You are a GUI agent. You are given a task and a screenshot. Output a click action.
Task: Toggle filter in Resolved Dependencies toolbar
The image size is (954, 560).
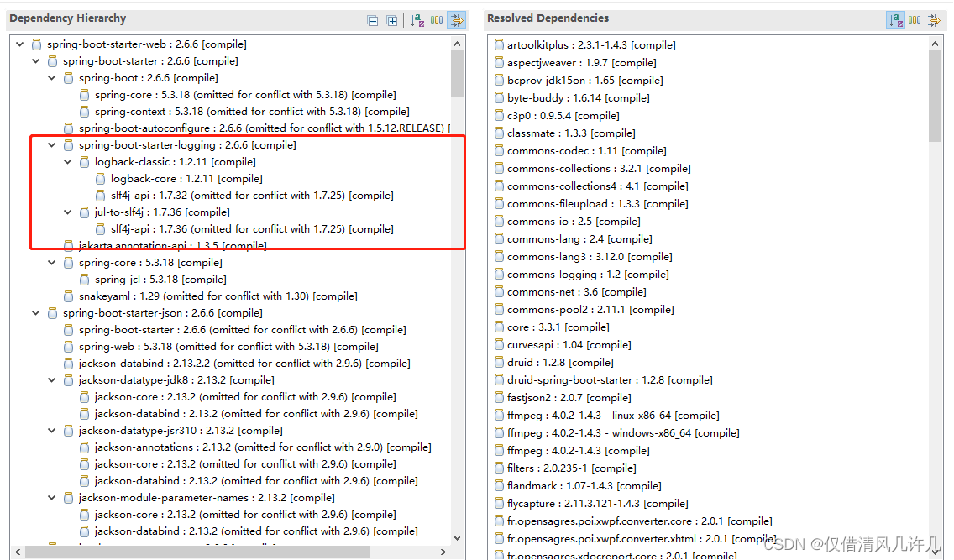[x=935, y=21]
